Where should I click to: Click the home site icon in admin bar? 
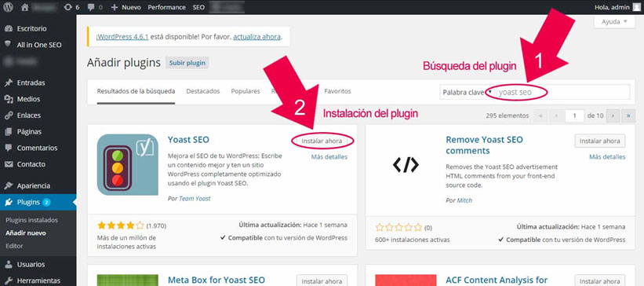point(25,7)
